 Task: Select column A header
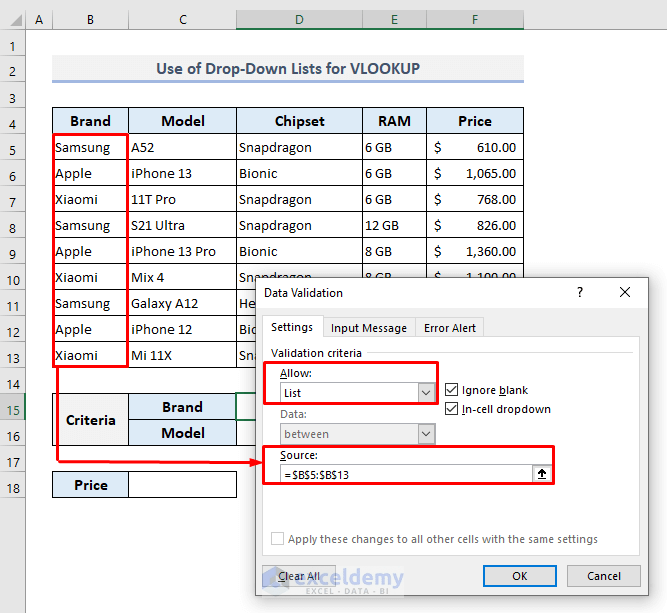39,20
